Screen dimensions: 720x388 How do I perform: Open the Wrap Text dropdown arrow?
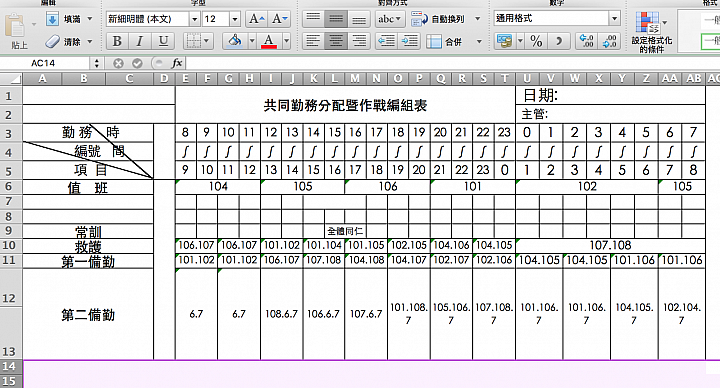tap(478, 19)
